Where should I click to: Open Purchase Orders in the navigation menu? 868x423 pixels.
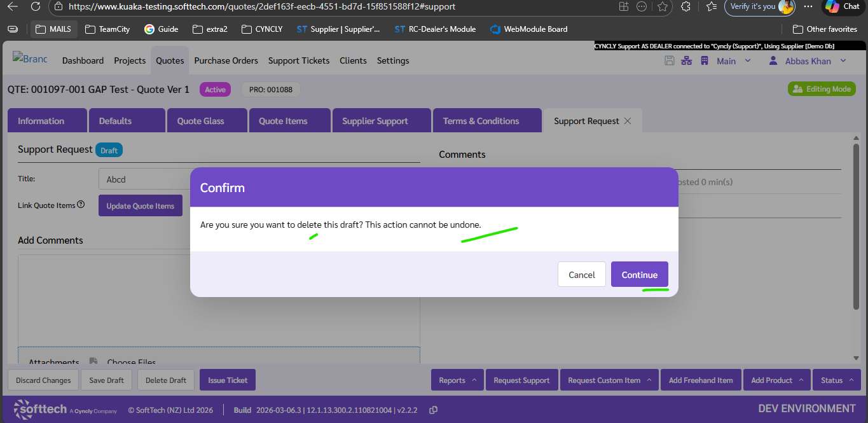tap(226, 60)
